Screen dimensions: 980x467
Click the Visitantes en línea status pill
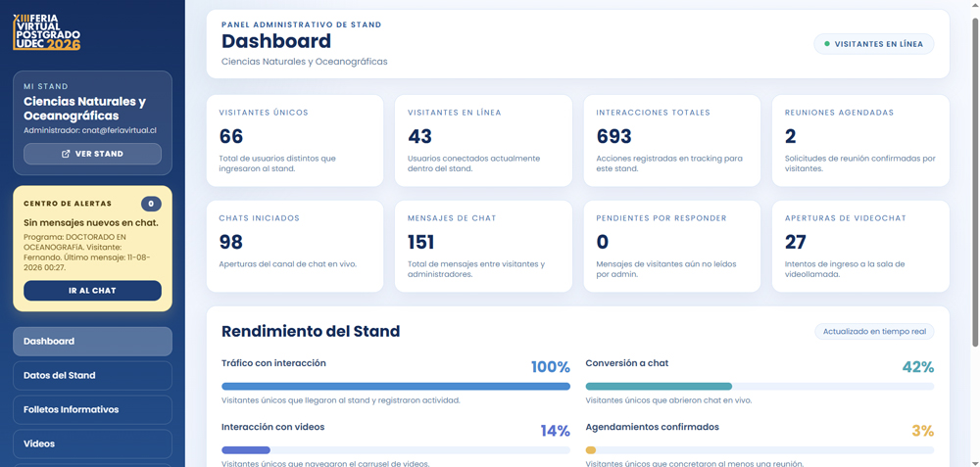coord(873,44)
